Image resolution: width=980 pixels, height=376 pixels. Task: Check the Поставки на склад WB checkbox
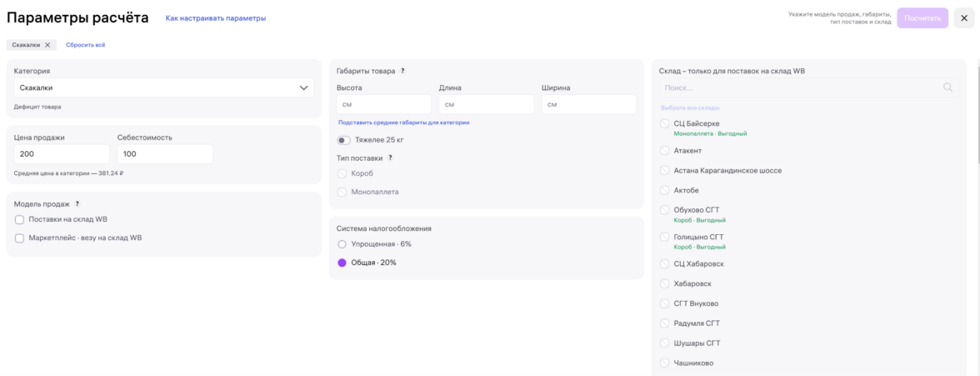tap(19, 220)
